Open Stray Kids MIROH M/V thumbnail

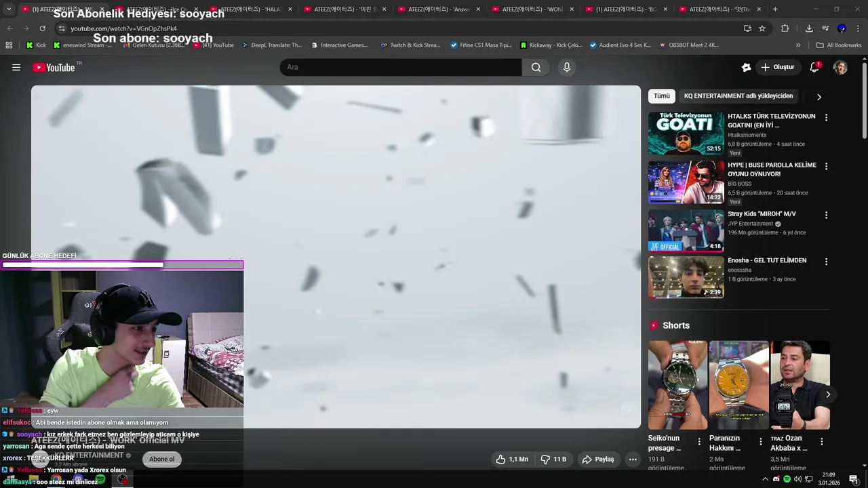(x=686, y=230)
